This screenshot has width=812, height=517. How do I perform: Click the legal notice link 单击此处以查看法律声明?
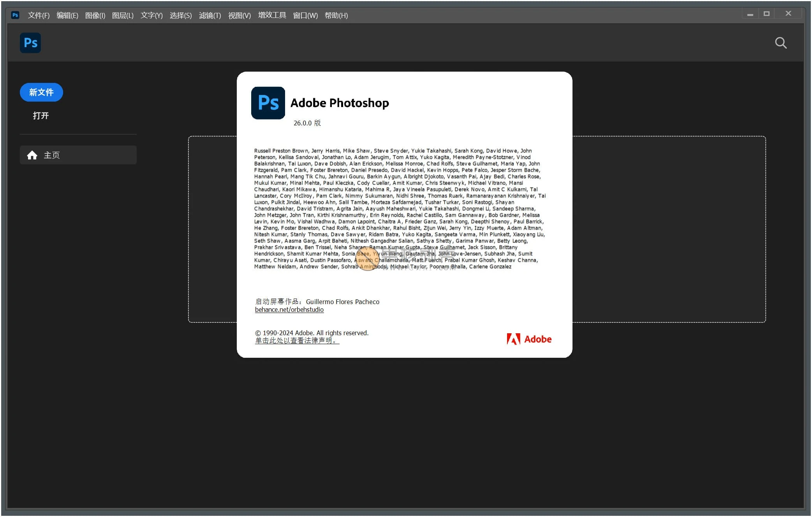[296, 340]
